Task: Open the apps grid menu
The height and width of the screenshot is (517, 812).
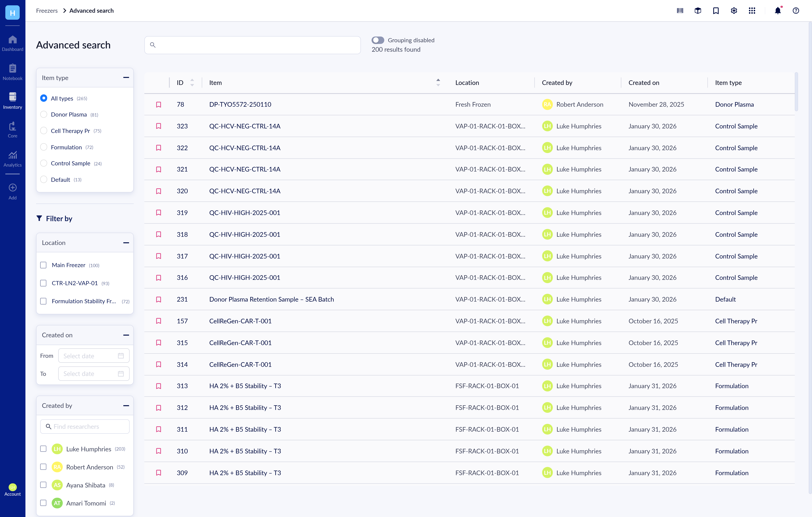Action: click(x=752, y=10)
